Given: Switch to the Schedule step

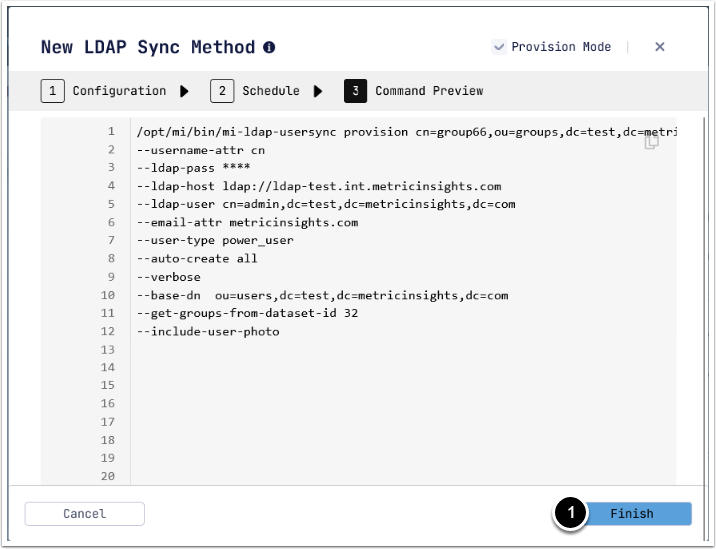Looking at the screenshot, I should coord(270,91).
